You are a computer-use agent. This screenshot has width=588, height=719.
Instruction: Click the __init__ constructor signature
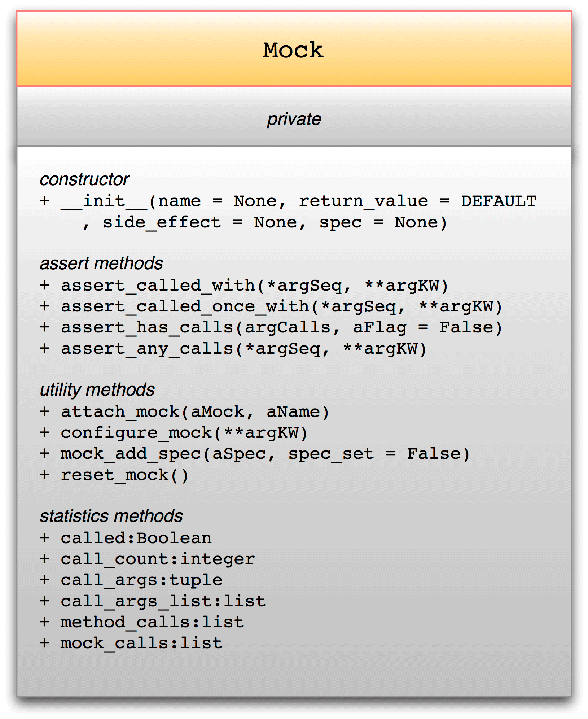(288, 201)
